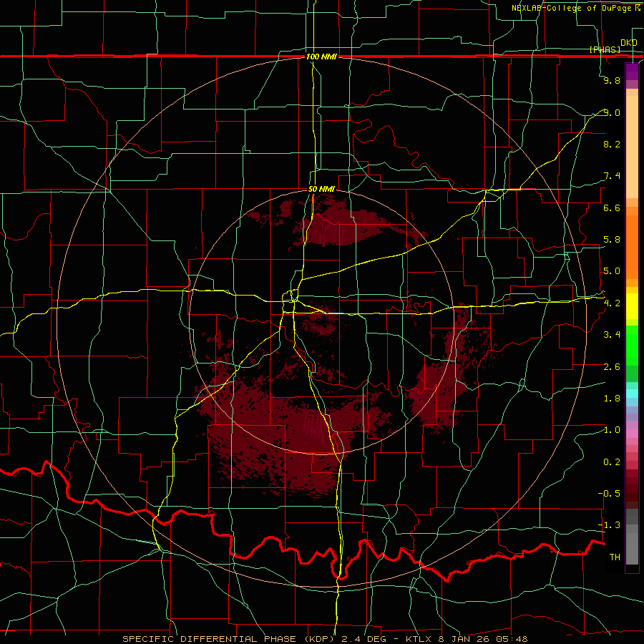The image size is (644, 644).
Task: Click the 0.2 value on color scale
Action: (x=612, y=462)
